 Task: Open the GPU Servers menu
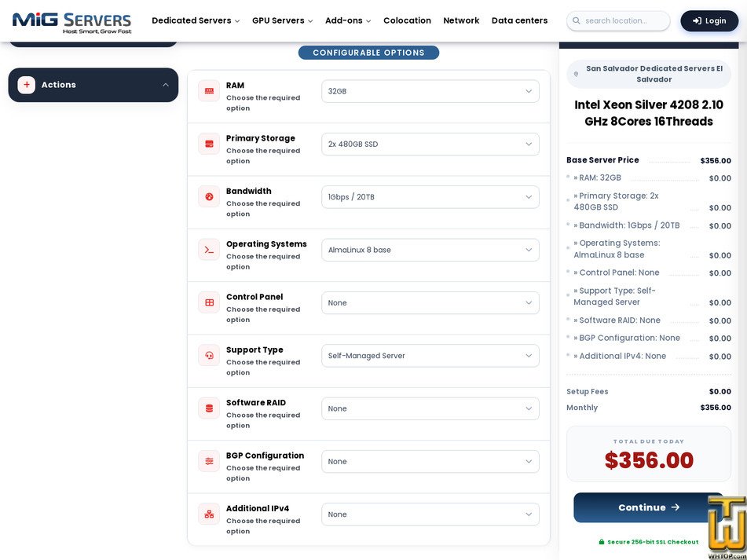click(x=283, y=20)
